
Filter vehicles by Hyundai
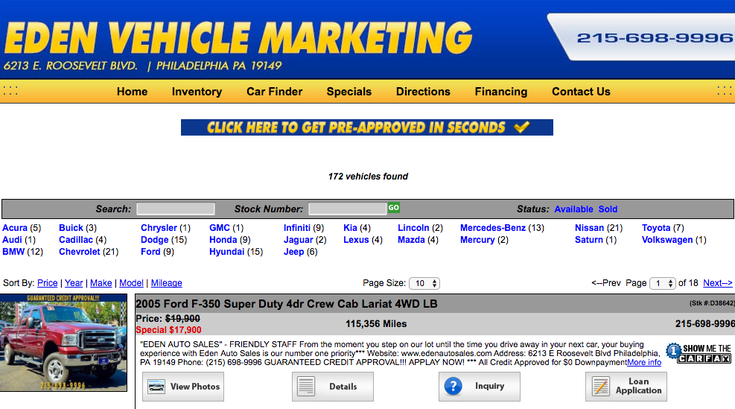[227, 252]
